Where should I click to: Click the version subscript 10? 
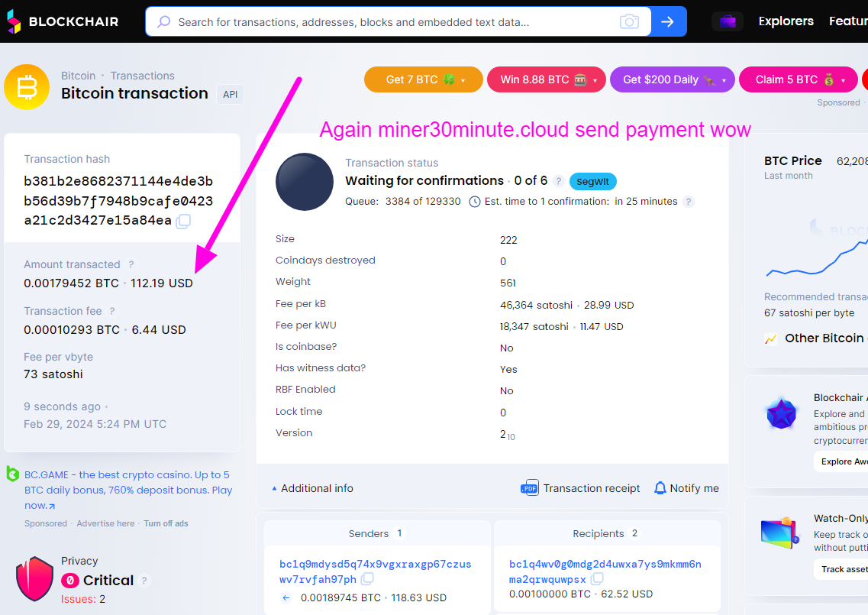tap(511, 437)
